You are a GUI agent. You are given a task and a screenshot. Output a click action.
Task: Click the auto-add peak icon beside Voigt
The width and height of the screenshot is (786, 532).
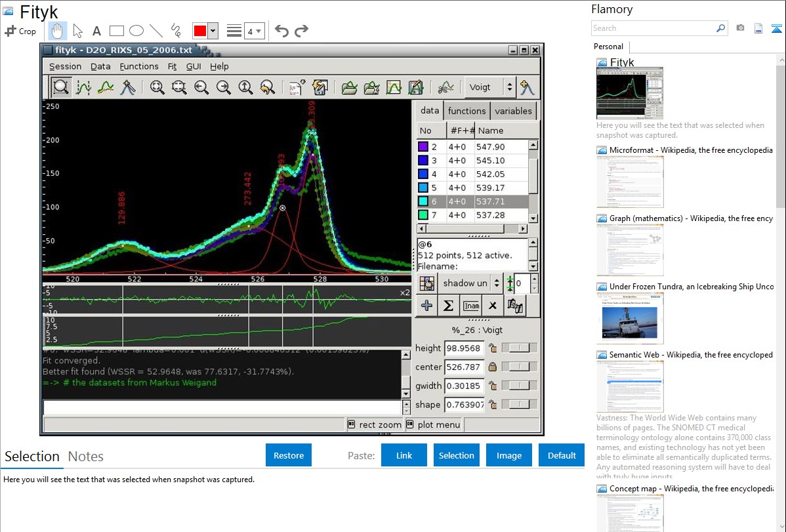click(x=527, y=87)
